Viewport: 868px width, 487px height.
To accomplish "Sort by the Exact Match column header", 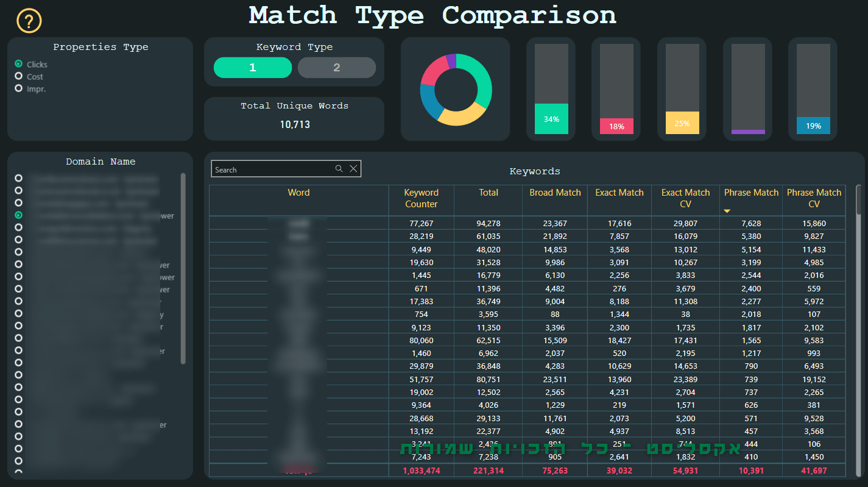I will (x=619, y=193).
